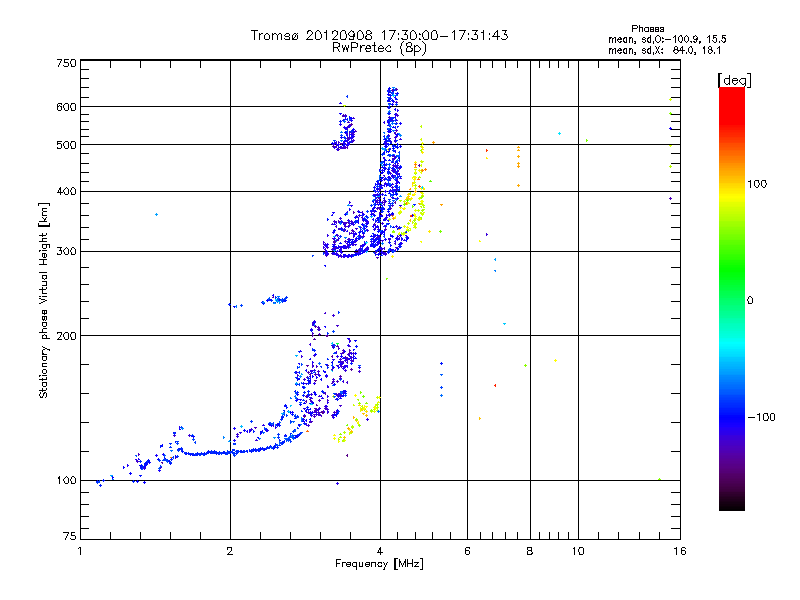Viewport: 800px width, 600px height.
Task: Click the y-axis tick label '750'
Action: click(66, 63)
